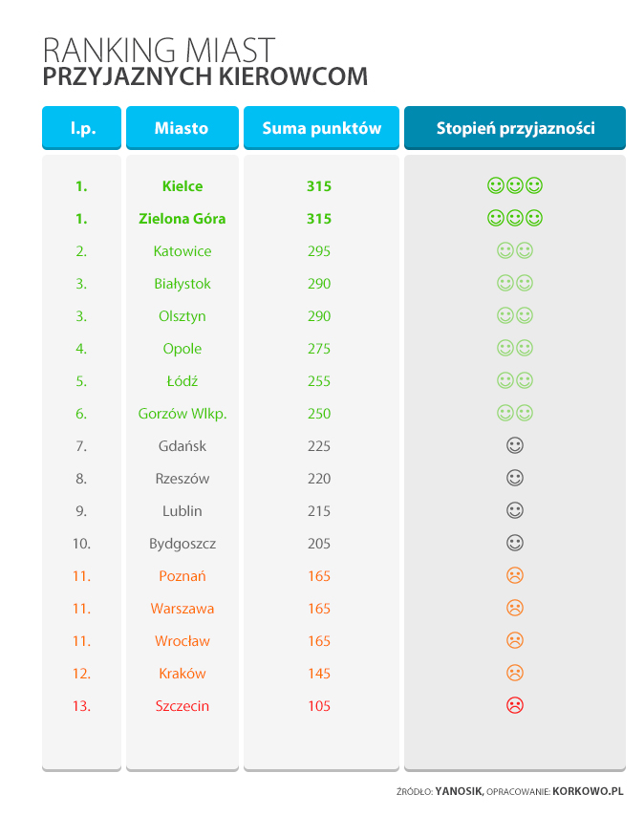644x816 pixels.
Task: Click the two smiley faces for Katowice
Action: [x=514, y=250]
